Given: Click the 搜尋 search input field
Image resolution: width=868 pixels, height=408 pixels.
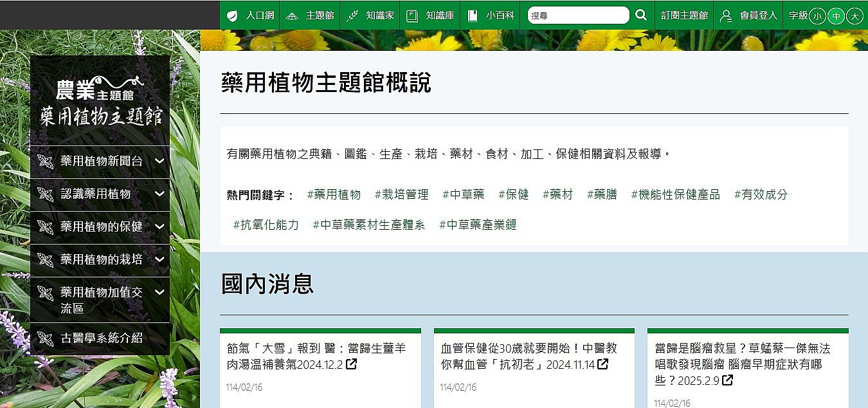Looking at the screenshot, I should (x=577, y=15).
